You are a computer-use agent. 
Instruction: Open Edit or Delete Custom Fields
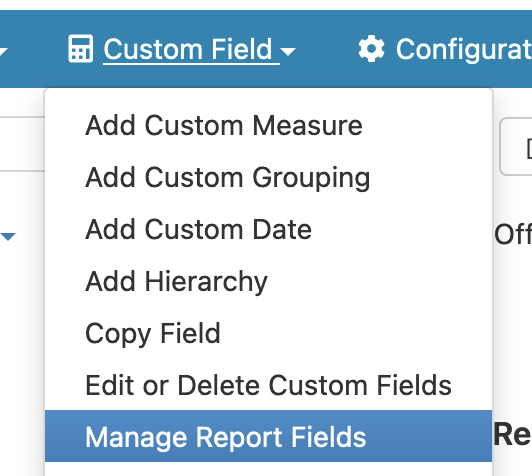point(268,385)
